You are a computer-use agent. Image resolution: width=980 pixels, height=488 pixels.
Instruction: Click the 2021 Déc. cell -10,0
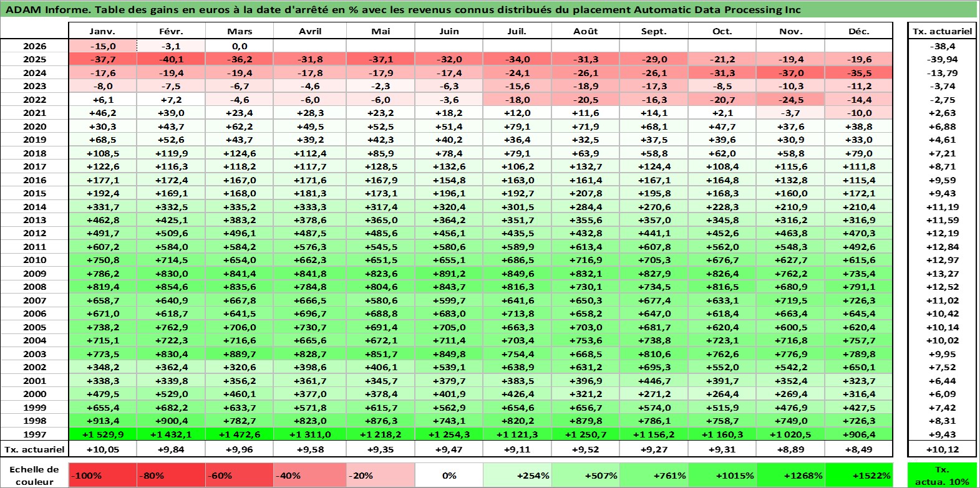pyautogui.click(x=859, y=113)
